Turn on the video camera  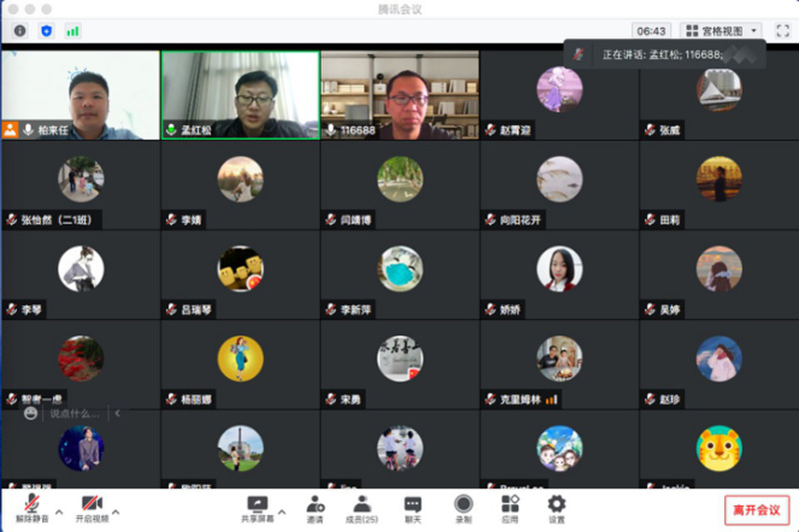coord(92,509)
